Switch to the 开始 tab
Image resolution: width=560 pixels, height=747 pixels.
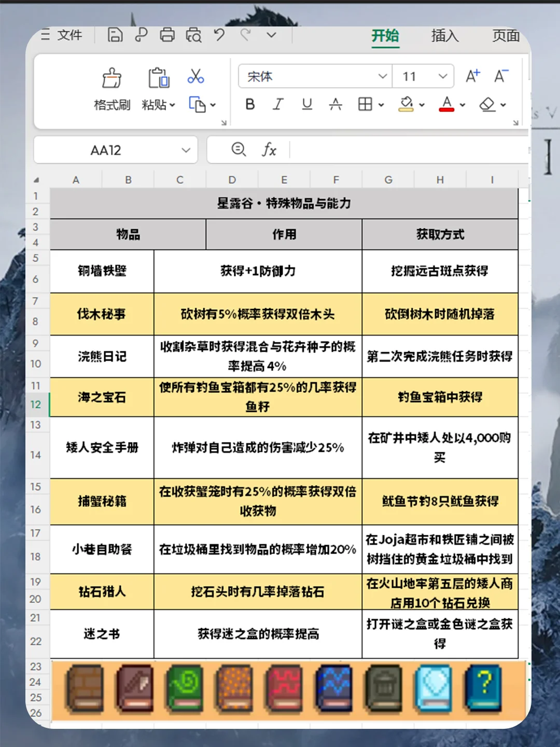click(385, 35)
